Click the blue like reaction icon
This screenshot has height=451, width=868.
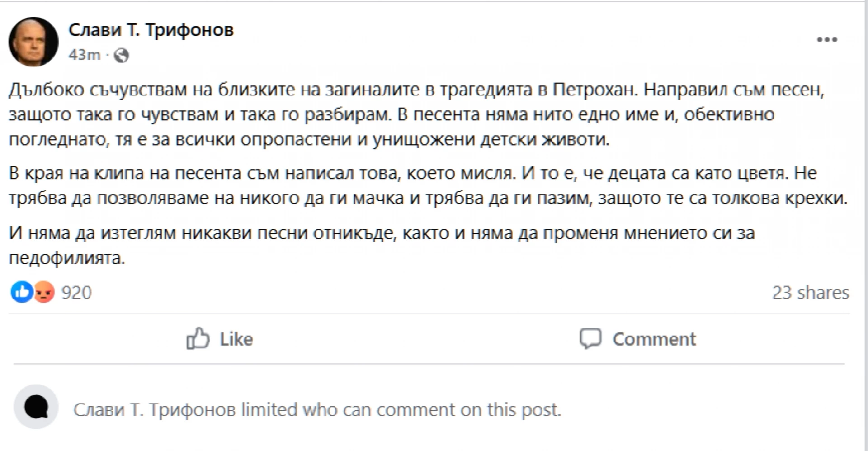21,292
